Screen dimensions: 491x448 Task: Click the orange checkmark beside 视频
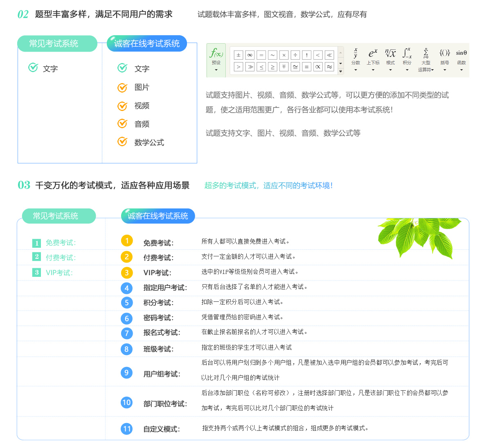pos(122,106)
